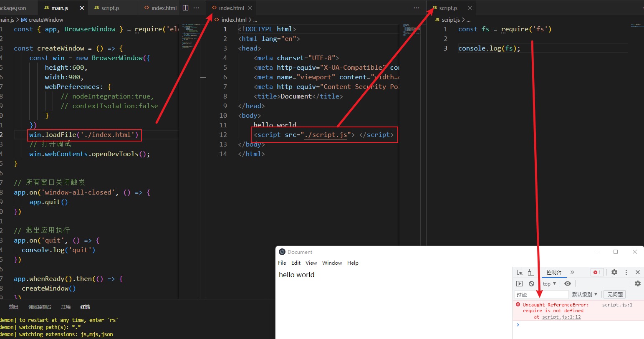
Task: Clear the console with the ban icon
Action: click(x=531, y=284)
